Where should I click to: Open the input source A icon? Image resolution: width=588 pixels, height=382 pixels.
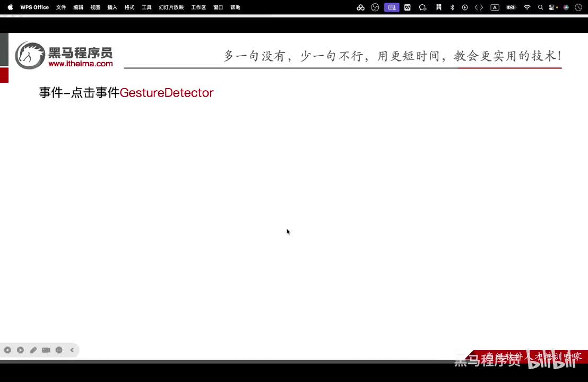495,7
